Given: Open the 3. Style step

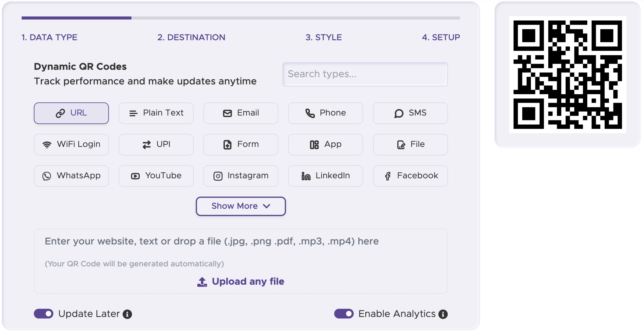Looking at the screenshot, I should pyautogui.click(x=324, y=37).
